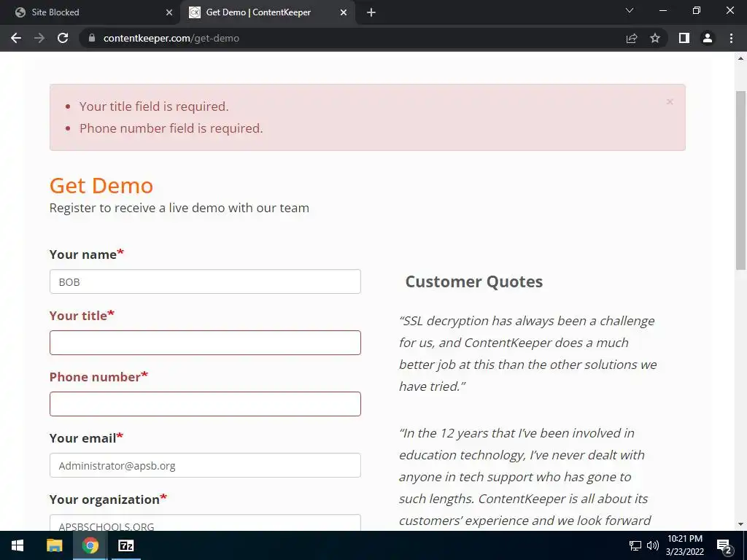The image size is (747, 560).
Task: Click the Get Demo heading
Action: [x=101, y=185]
